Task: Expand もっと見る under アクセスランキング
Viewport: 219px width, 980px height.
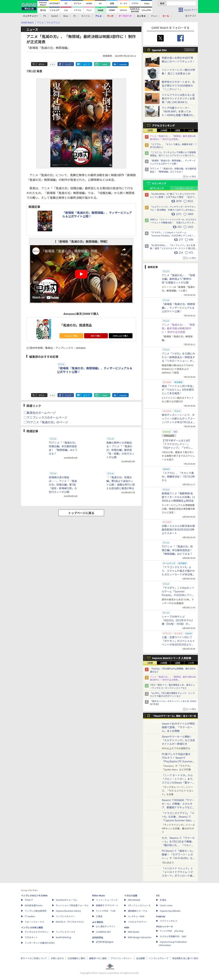Action: point(189,177)
